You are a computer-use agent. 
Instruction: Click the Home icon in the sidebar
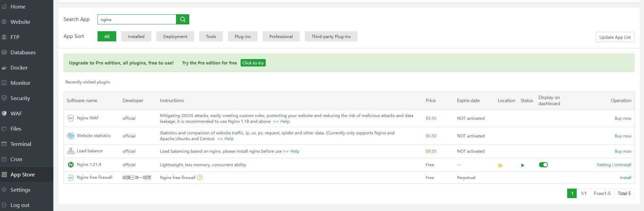click(4, 6)
